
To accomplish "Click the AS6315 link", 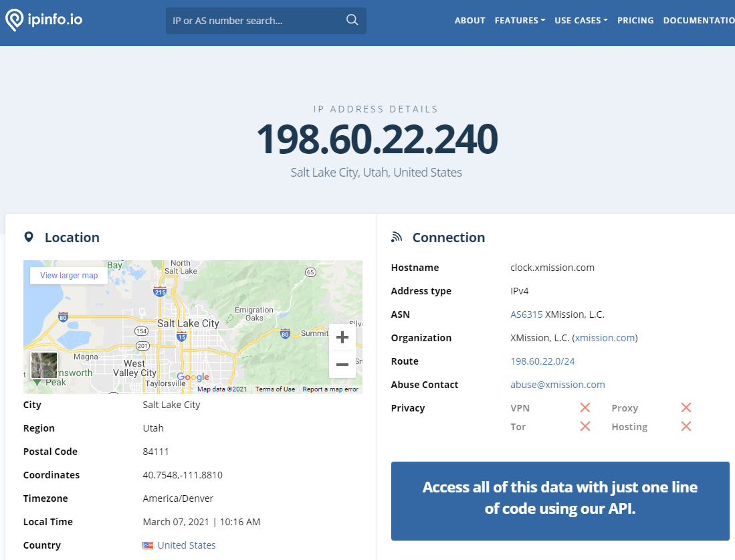I will click(526, 314).
